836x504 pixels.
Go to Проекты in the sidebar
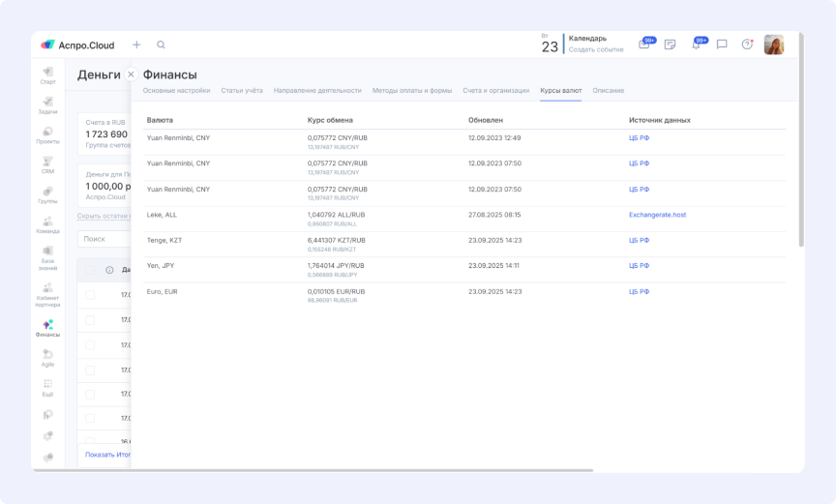point(47,135)
